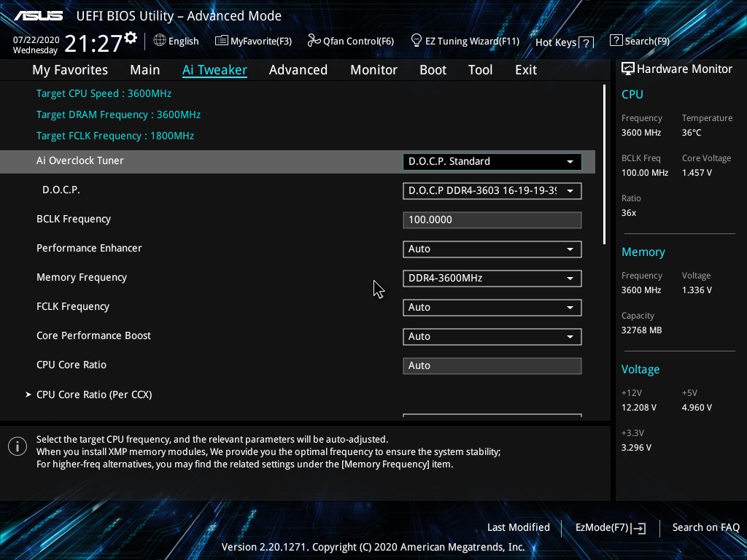Image resolution: width=747 pixels, height=560 pixels.
Task: Click the Last Modified button
Action: (x=518, y=527)
